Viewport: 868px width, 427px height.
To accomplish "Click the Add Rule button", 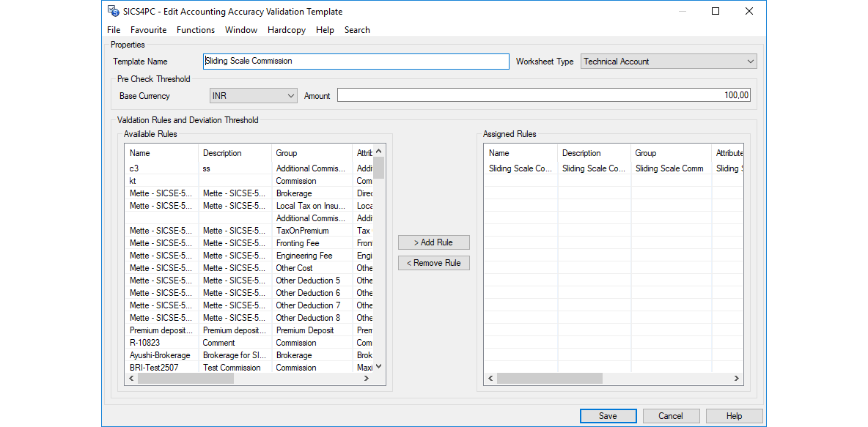I will pyautogui.click(x=433, y=242).
